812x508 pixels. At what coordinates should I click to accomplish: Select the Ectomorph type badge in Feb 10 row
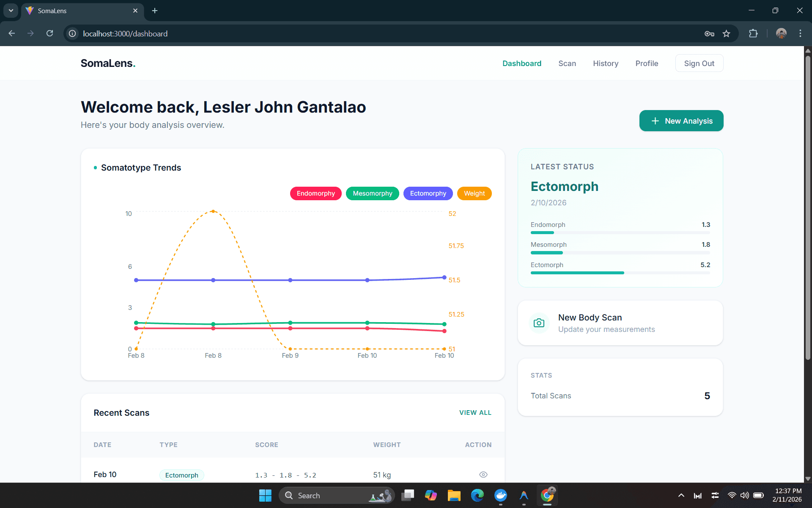pyautogui.click(x=181, y=475)
